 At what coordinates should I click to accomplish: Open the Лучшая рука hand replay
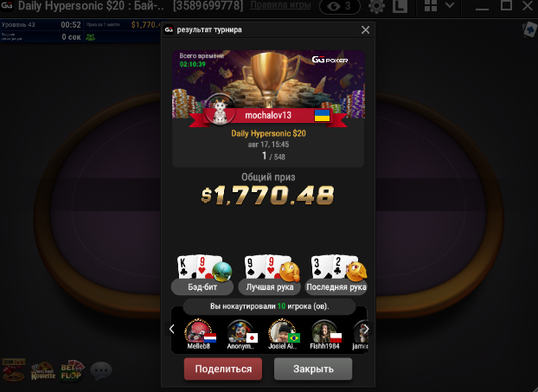point(270,274)
